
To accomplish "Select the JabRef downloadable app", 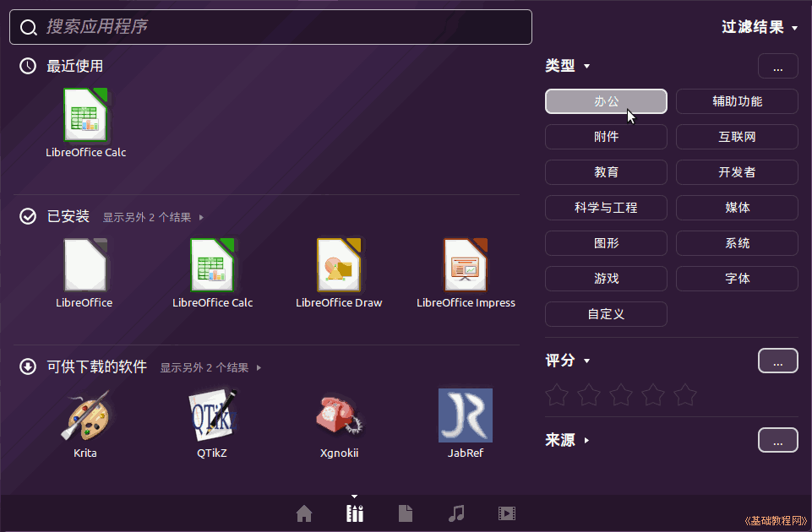I will pyautogui.click(x=466, y=416).
